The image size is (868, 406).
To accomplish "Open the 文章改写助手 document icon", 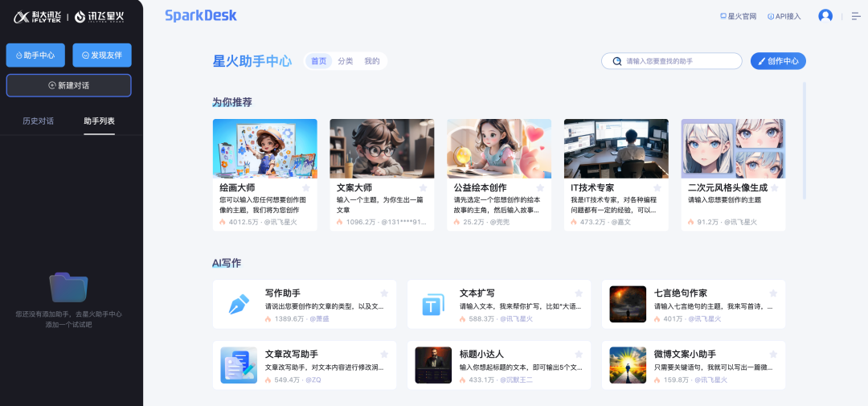I will 239,365.
